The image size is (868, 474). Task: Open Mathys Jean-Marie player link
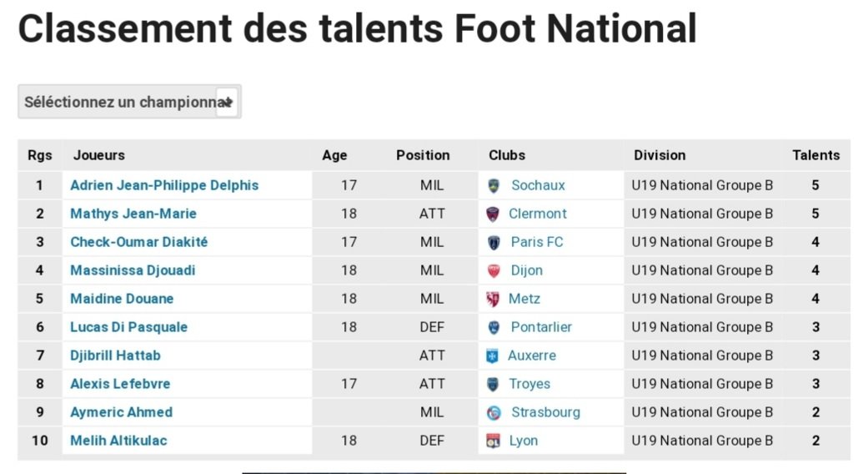tap(133, 214)
